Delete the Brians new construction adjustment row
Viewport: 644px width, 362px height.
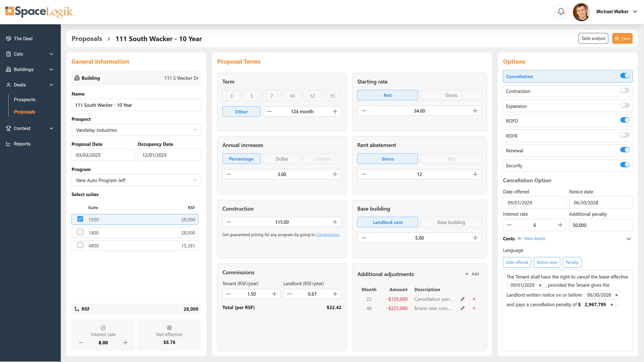pyautogui.click(x=474, y=308)
